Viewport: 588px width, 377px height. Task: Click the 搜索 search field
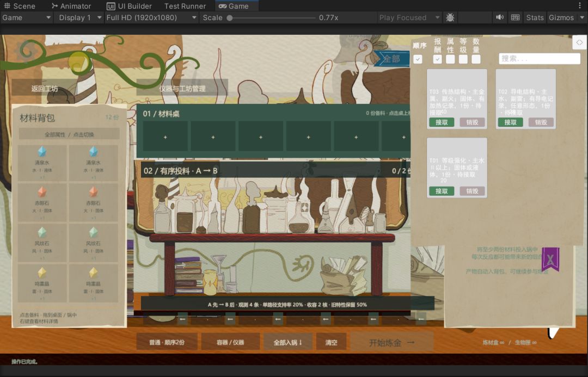click(539, 58)
